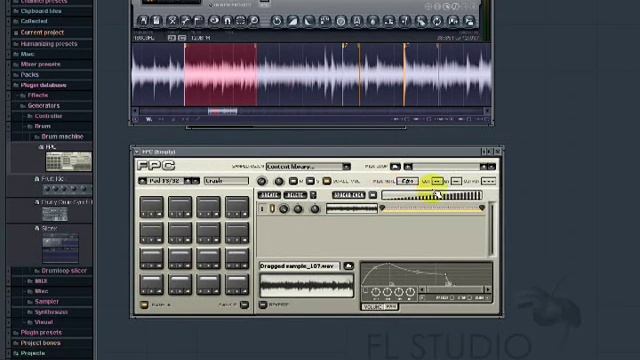The image size is (640, 360).
Task: Click the last icon in Edison's toolbar
Action: pyautogui.click(x=469, y=21)
